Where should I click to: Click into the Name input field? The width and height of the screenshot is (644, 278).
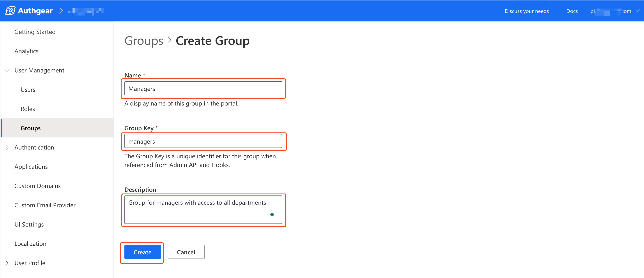point(203,88)
